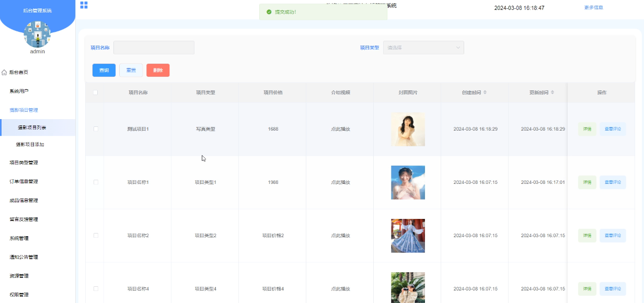Click the 重置 button

pos(131,70)
